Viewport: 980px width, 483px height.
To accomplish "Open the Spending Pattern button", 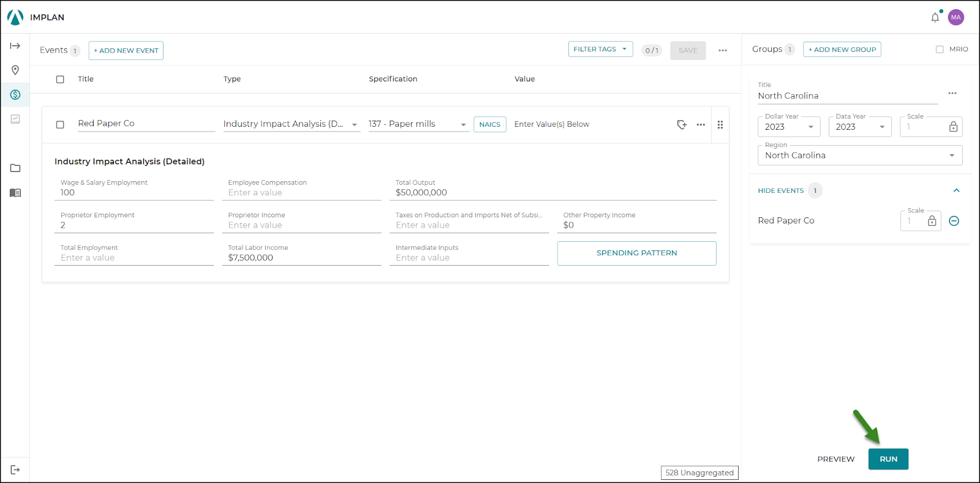I will pyautogui.click(x=637, y=253).
